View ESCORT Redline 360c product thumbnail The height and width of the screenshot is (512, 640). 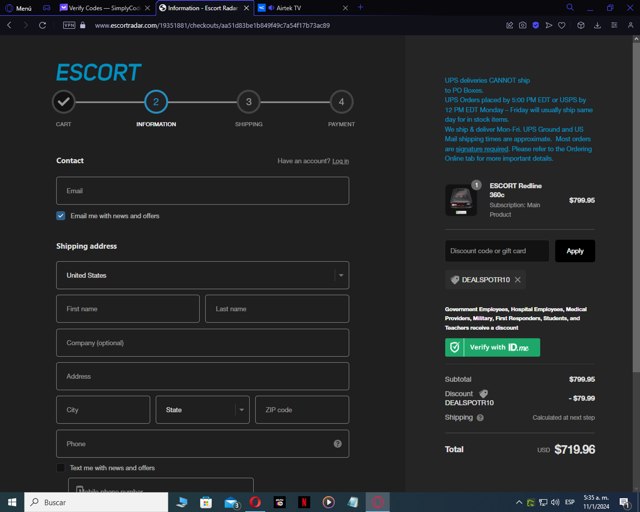pos(461,200)
